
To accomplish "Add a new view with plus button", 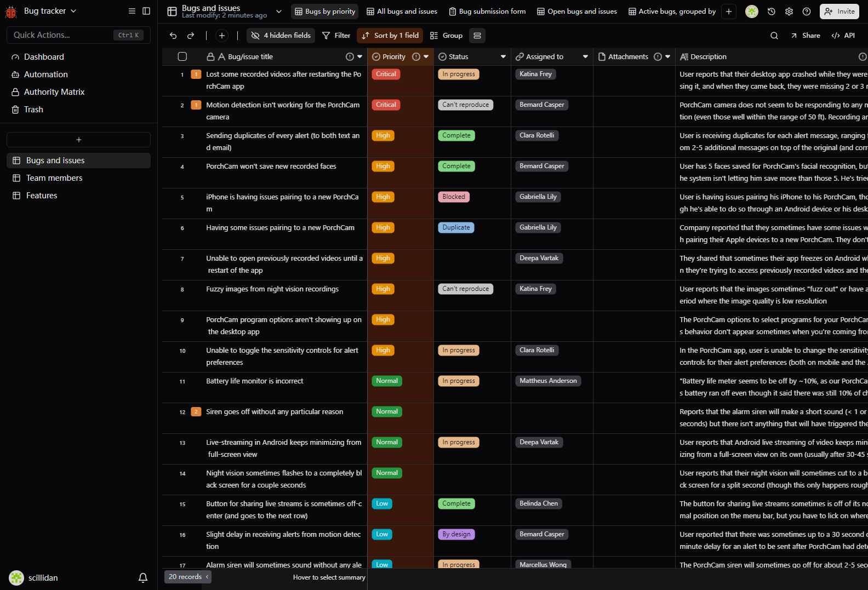I will tap(729, 12).
